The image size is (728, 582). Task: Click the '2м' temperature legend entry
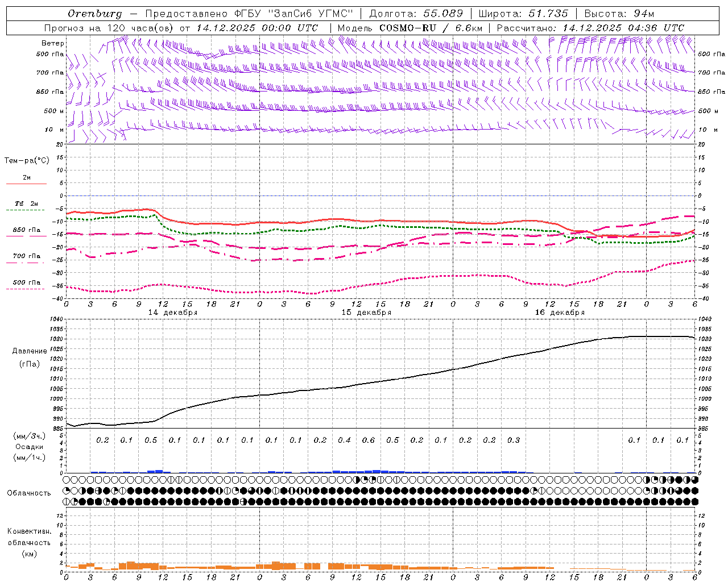(x=27, y=178)
